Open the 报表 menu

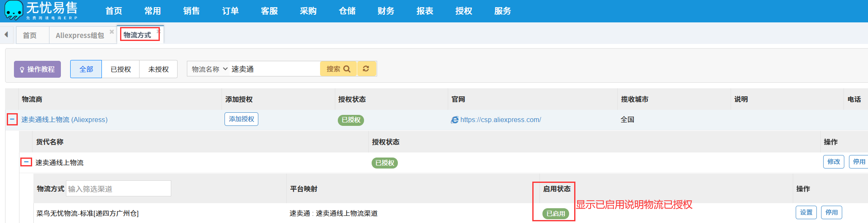pos(425,11)
